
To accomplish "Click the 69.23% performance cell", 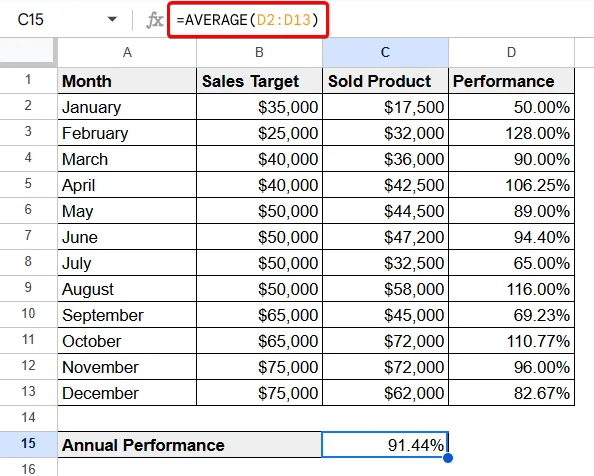I will 511,315.
